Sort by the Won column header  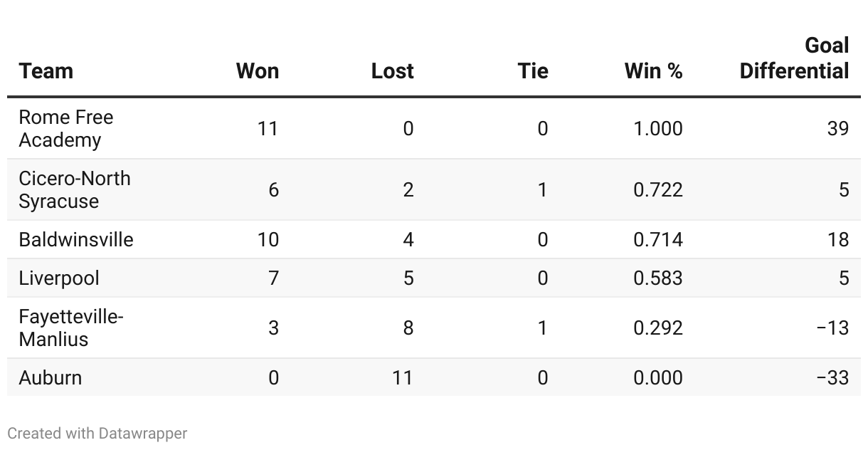coord(257,71)
